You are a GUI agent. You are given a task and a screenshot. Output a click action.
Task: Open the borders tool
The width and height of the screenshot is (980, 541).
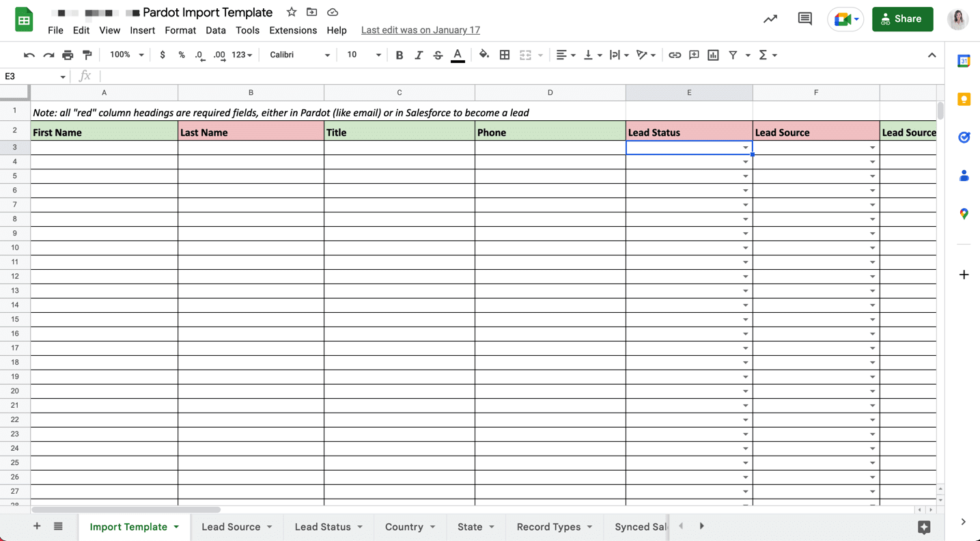(505, 55)
